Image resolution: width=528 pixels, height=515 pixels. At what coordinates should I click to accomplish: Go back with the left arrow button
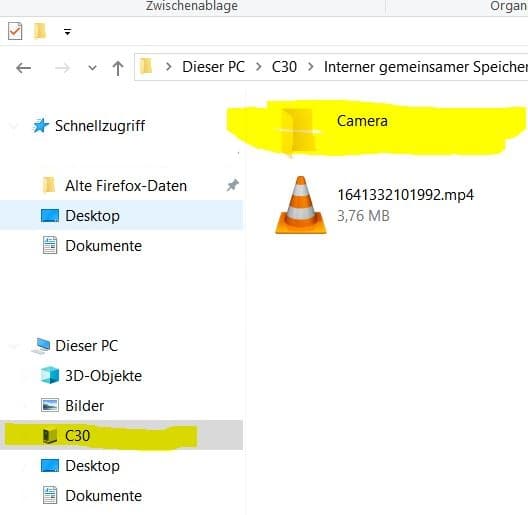tap(24, 68)
